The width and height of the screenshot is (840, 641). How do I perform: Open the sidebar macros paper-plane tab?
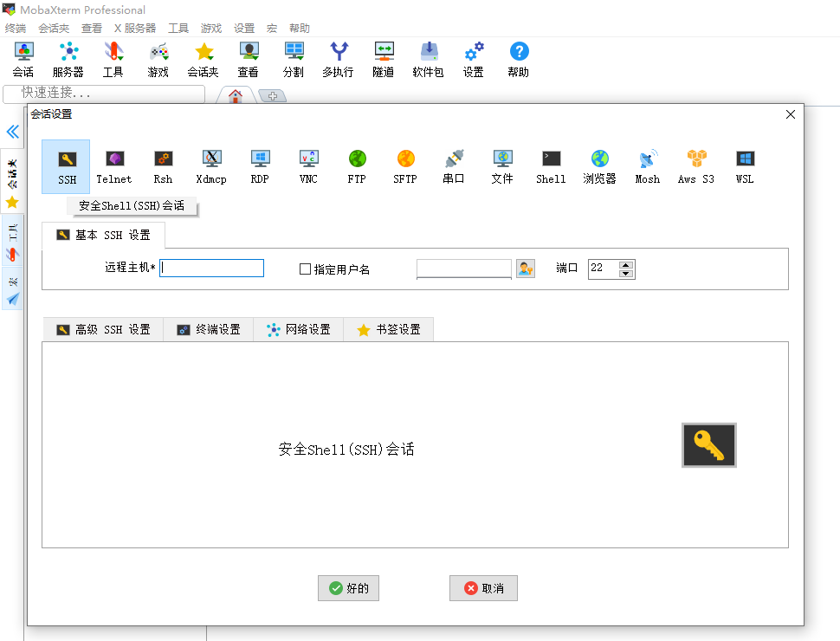tap(12, 290)
